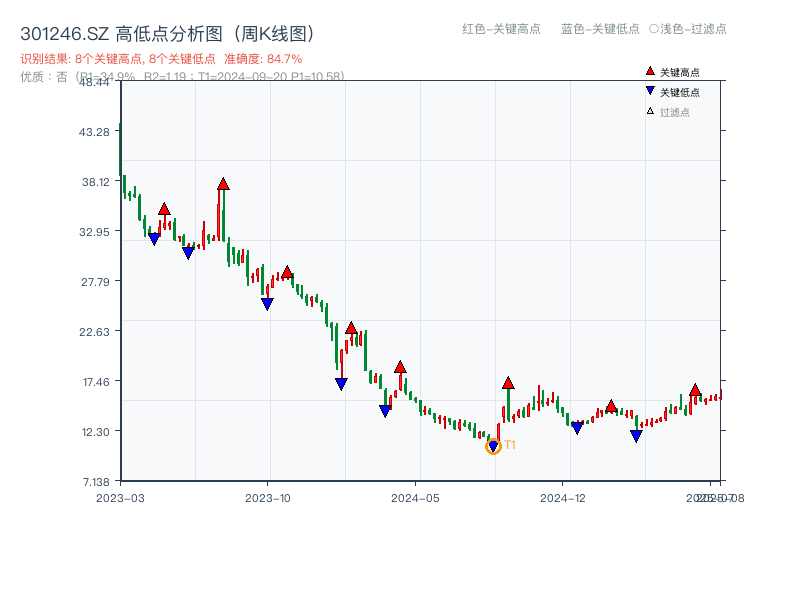Click the red marker directly above the T1 point

[508, 381]
